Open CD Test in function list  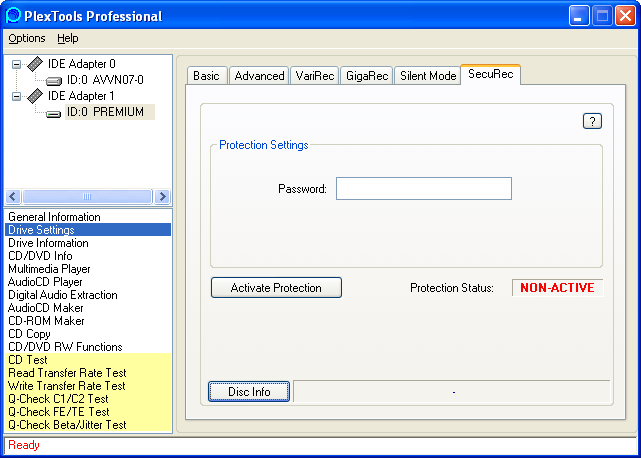point(88,360)
